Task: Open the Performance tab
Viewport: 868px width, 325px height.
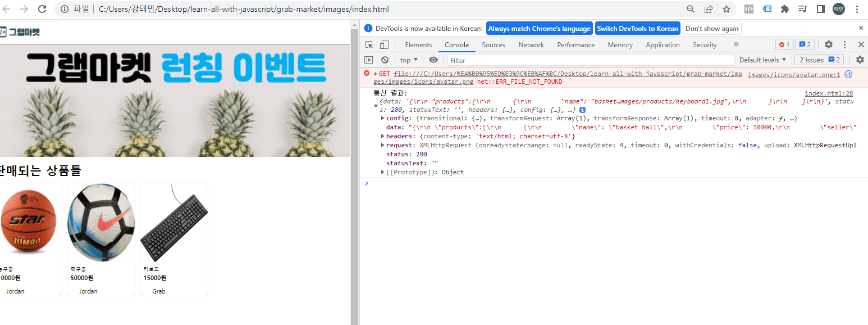Action: tap(575, 45)
